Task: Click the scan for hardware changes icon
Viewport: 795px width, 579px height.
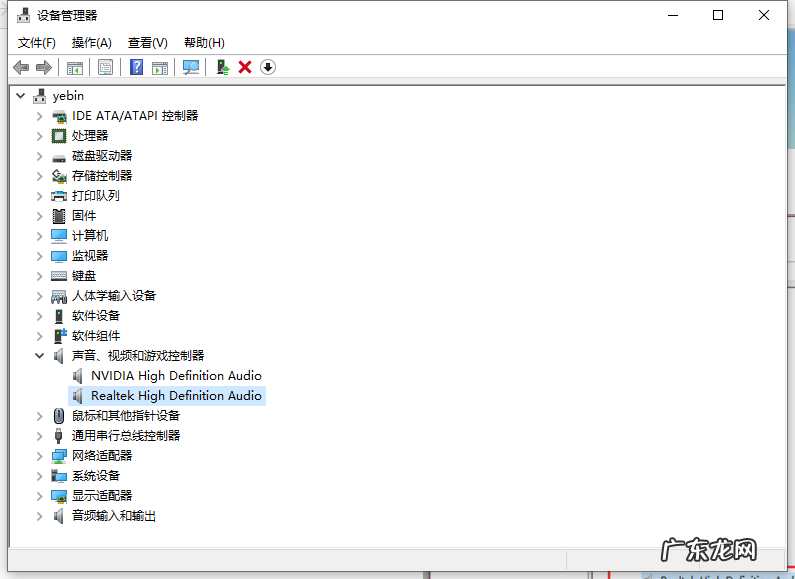Action: [x=191, y=67]
